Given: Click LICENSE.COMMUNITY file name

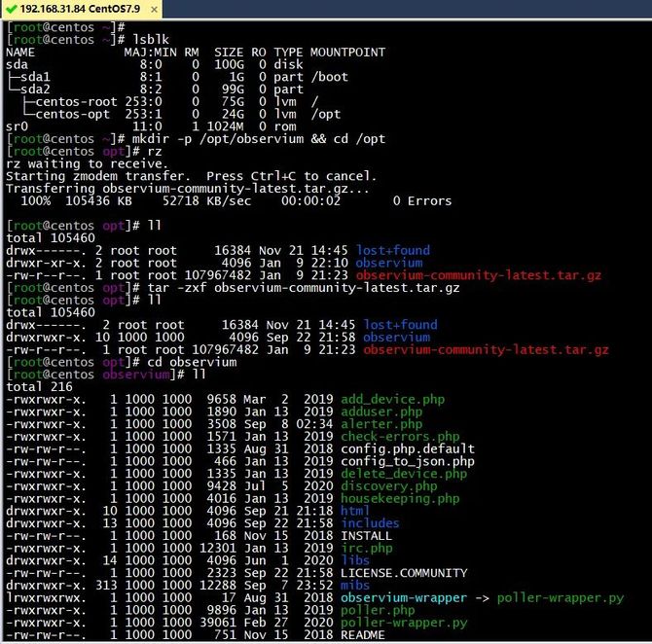Looking at the screenshot, I should coord(404,573).
